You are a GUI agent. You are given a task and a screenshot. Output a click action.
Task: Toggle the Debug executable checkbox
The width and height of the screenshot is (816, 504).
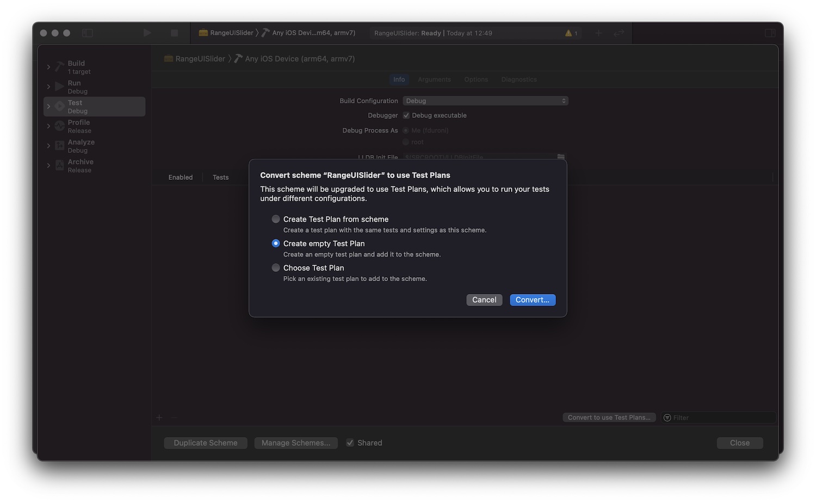tap(406, 115)
